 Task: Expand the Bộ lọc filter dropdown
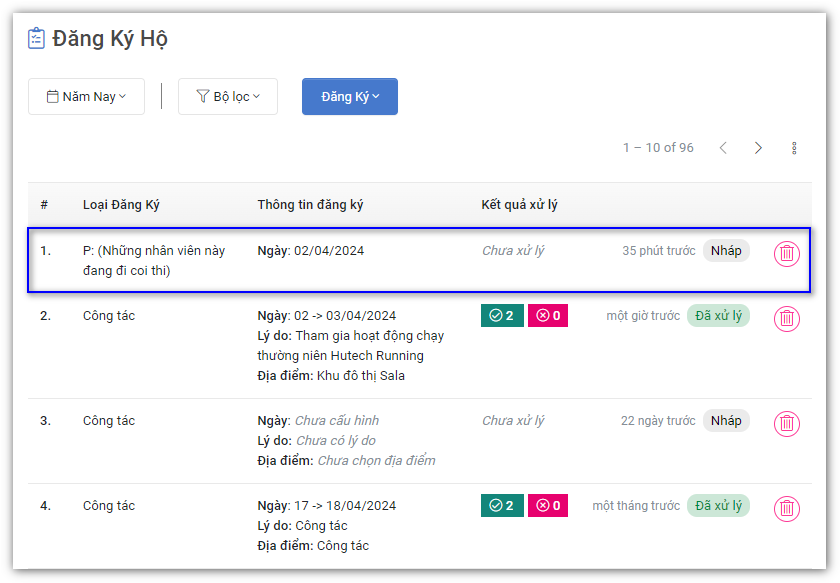point(228,97)
